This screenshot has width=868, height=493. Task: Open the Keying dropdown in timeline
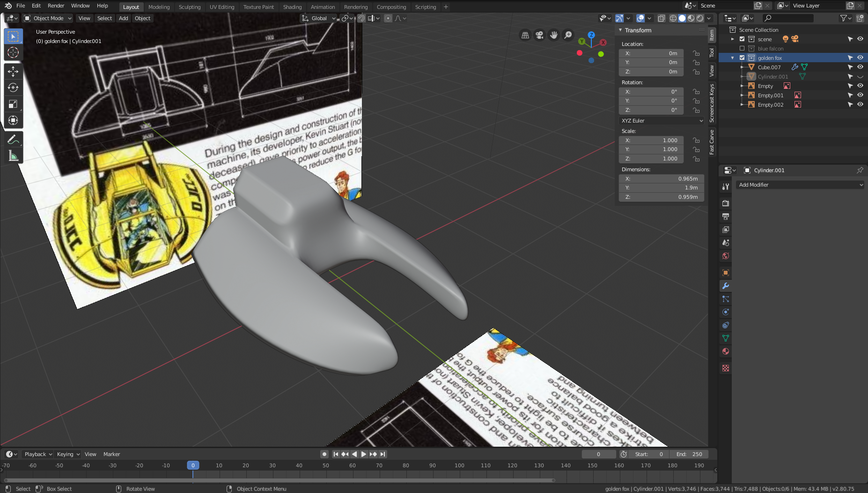tap(68, 454)
